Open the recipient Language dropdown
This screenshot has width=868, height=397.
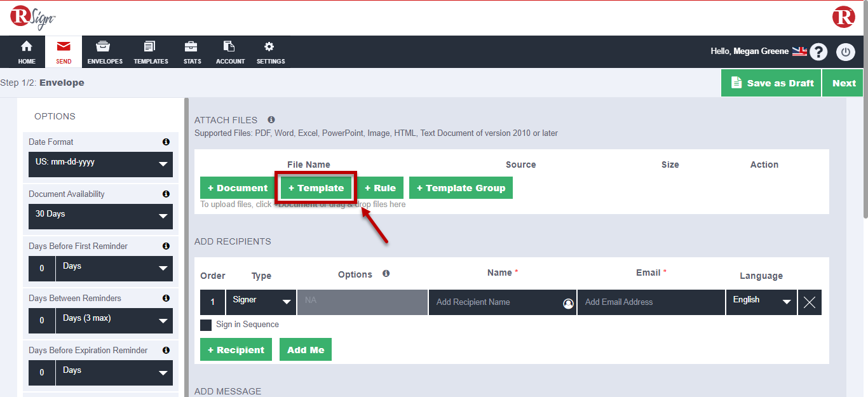pyautogui.click(x=761, y=302)
